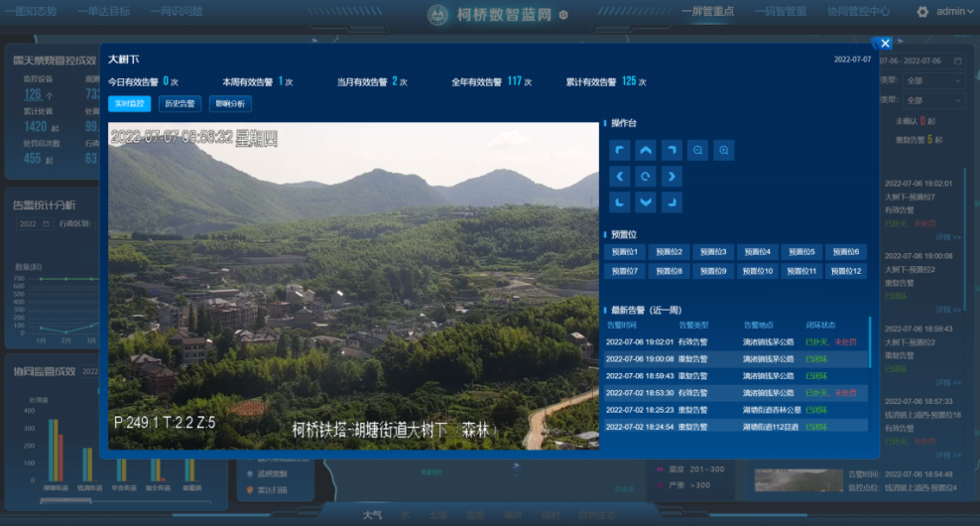980x526 pixels.
Task: Open the second 类型 dropdown showing 全部
Action: pyautogui.click(x=933, y=100)
